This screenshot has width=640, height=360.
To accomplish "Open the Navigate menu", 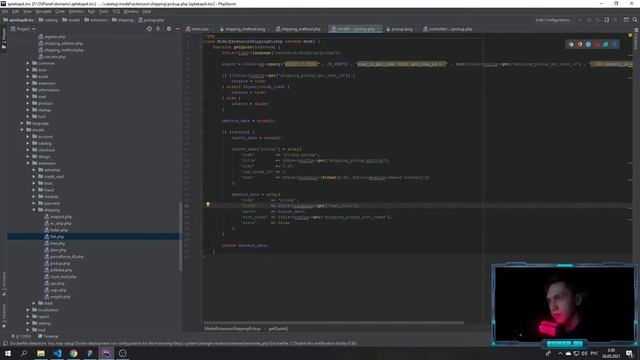I will point(43,12).
